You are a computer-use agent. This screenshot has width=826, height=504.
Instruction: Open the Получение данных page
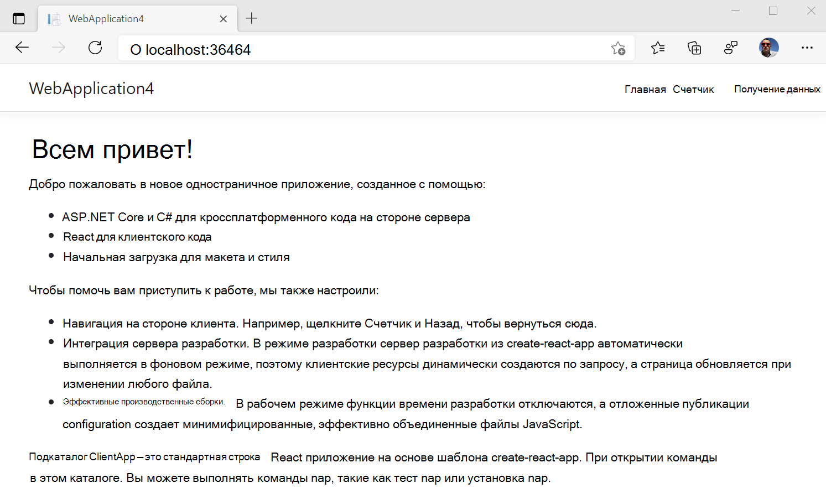[777, 89]
